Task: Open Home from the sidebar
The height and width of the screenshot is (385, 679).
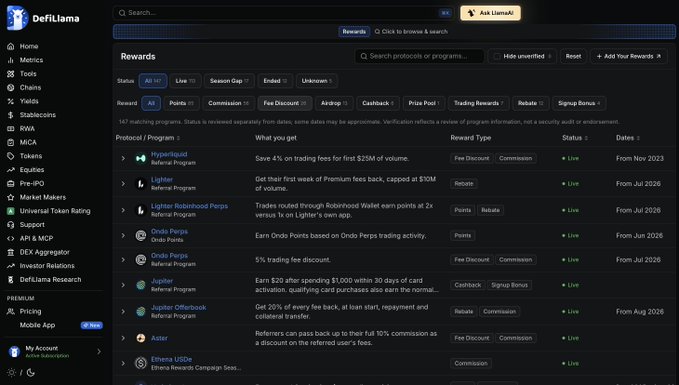Action: tap(29, 46)
